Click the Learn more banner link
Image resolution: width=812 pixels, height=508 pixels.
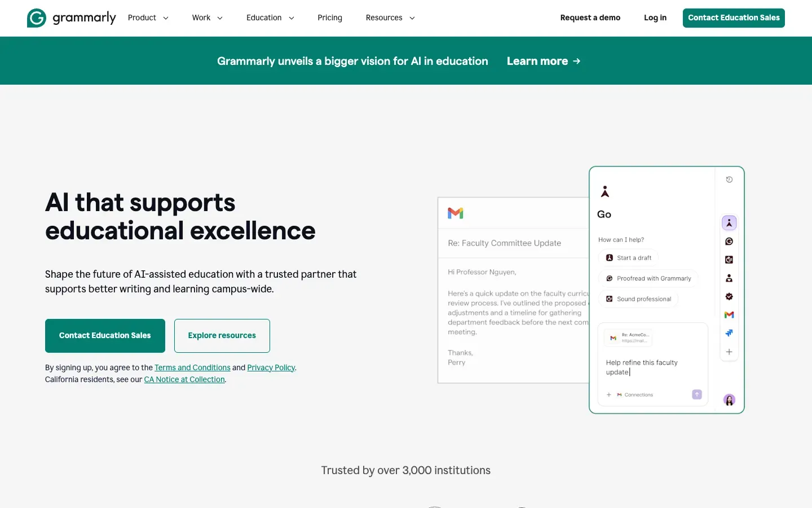coord(544,61)
